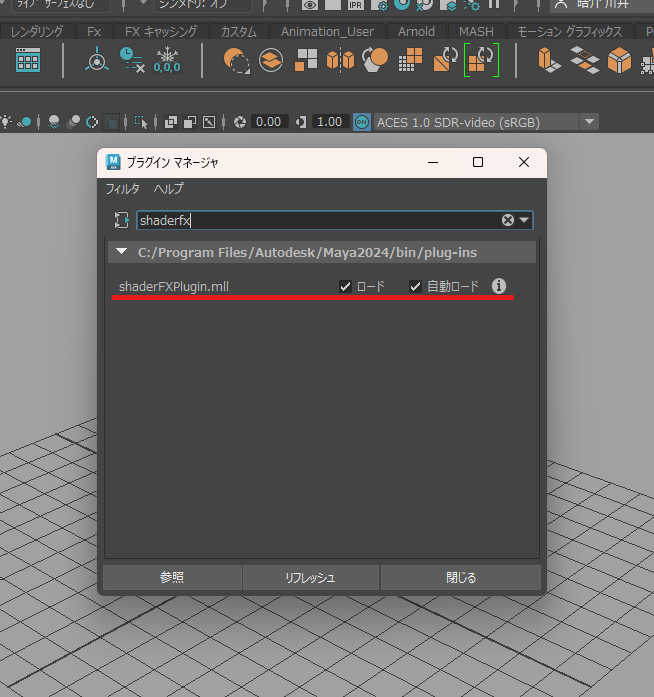Open シンメトリ: オフ dropdown
This screenshot has height=697, width=654.
(x=203, y=4)
